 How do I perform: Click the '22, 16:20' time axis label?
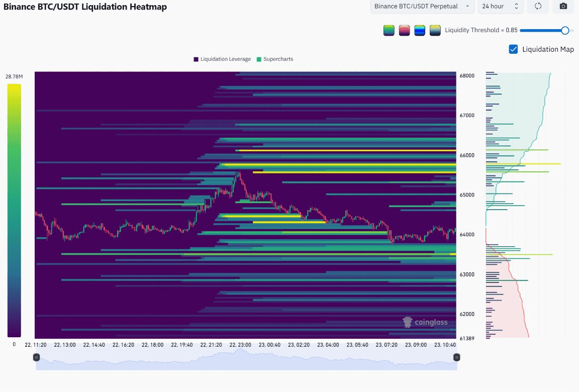pyautogui.click(x=123, y=345)
